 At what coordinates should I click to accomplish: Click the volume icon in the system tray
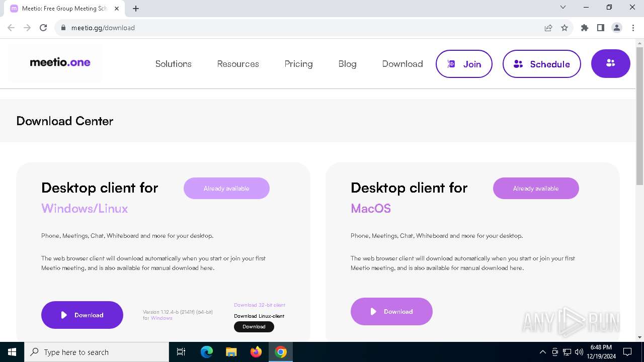pos(579,352)
